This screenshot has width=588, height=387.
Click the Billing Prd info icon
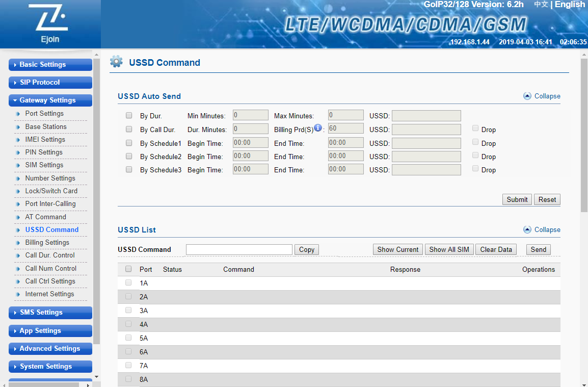318,128
